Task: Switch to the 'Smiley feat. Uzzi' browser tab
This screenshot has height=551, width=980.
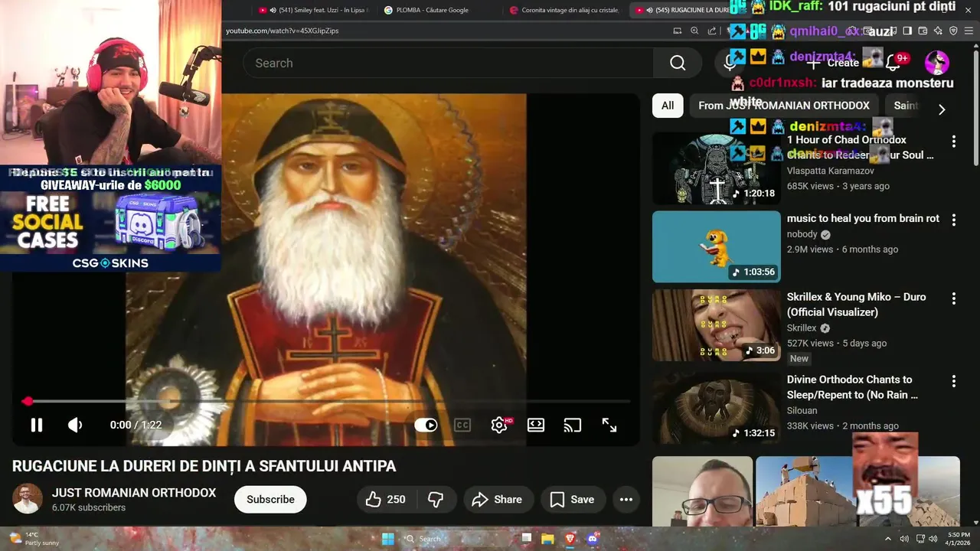Action: point(314,10)
